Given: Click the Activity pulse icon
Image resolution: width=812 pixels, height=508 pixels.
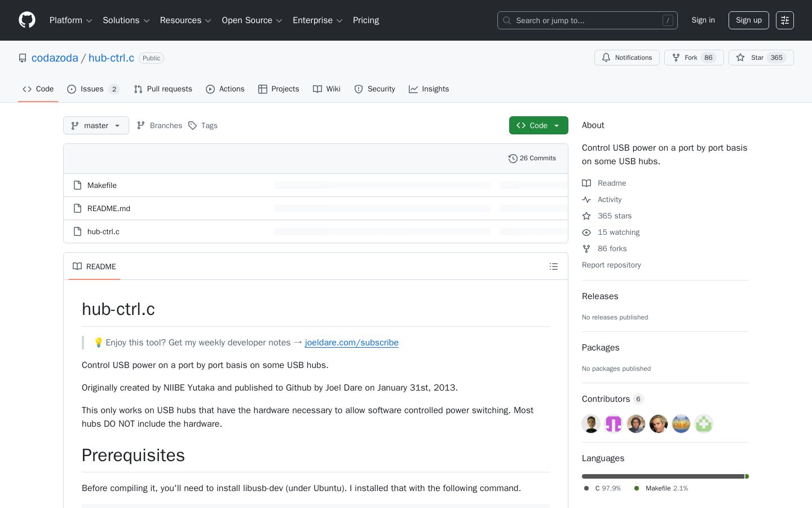Looking at the screenshot, I should pos(586,200).
